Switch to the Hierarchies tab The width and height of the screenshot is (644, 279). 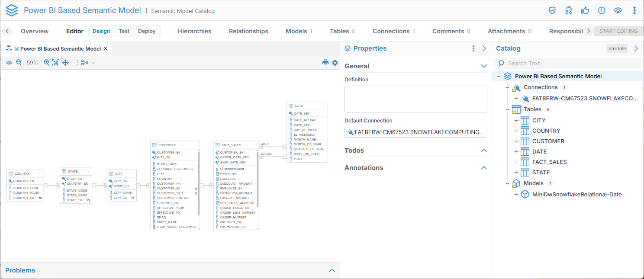[194, 31]
